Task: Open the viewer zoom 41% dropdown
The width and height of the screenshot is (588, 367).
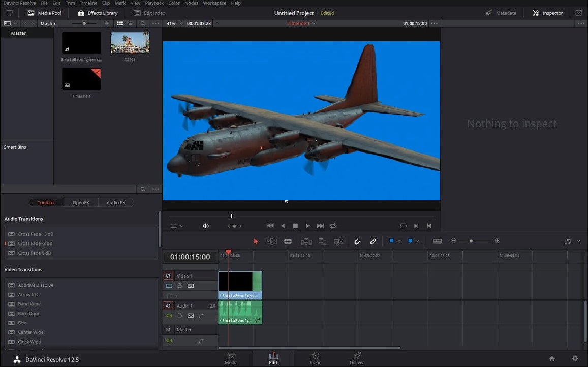Action: (x=173, y=23)
